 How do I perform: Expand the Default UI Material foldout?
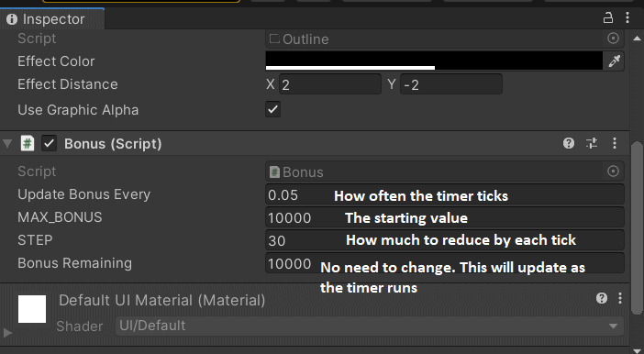(7, 332)
